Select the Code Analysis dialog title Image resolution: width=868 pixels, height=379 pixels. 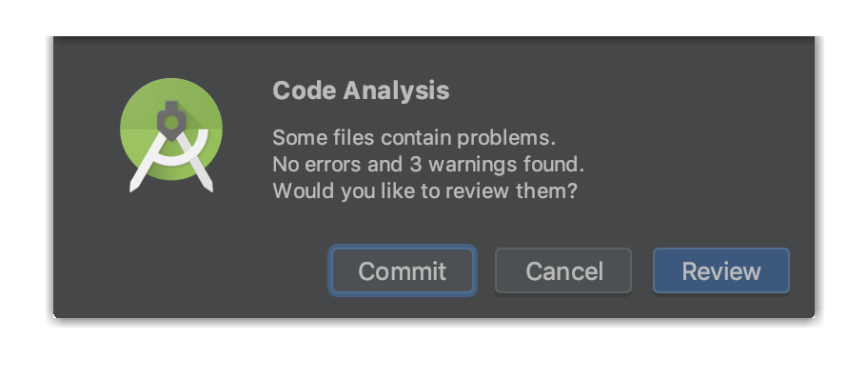click(361, 90)
